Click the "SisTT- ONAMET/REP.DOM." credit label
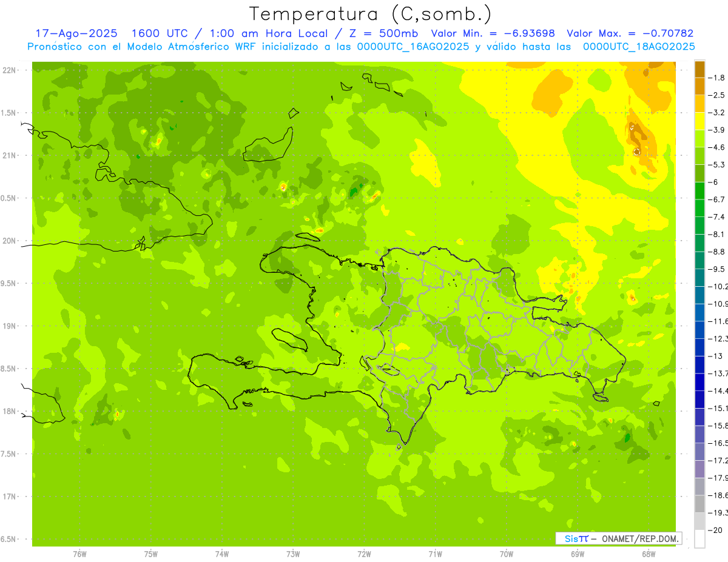 point(619,538)
